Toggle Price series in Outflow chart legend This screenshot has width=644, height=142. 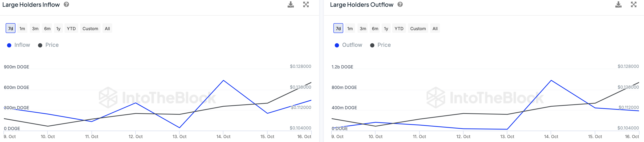pyautogui.click(x=380, y=45)
